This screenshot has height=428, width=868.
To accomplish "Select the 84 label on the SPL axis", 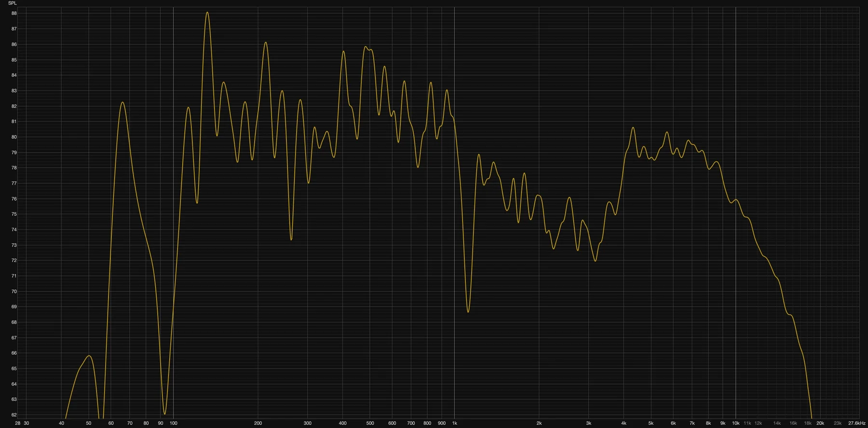I will [14, 75].
